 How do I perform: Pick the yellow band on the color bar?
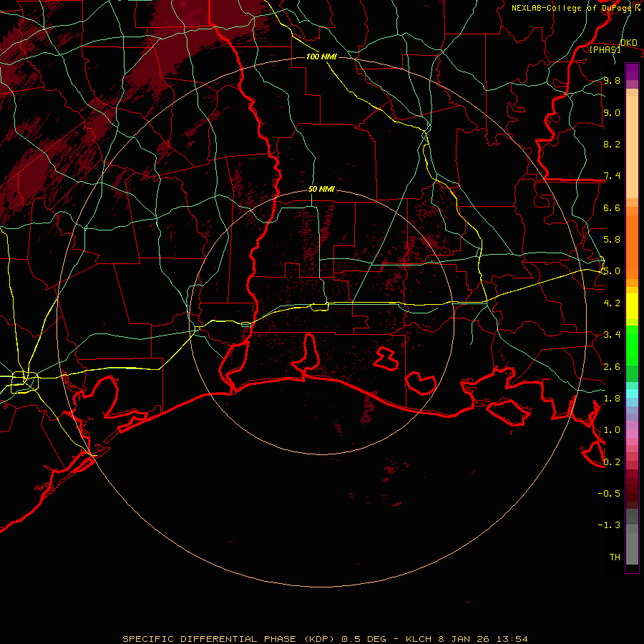click(632, 306)
